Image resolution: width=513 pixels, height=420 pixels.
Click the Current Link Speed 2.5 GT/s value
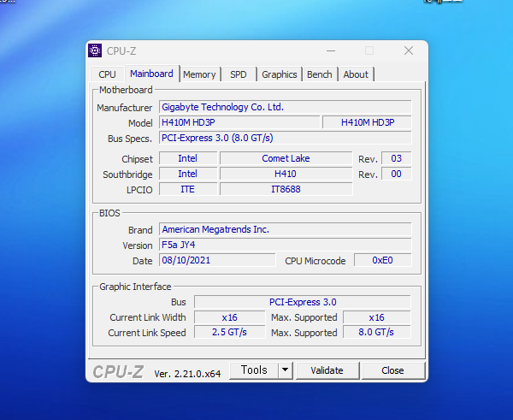[229, 332]
